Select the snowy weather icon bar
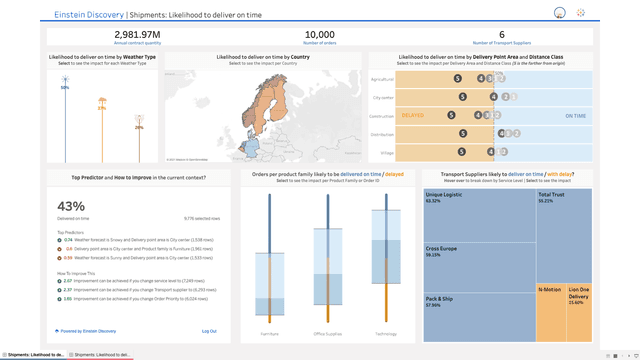This screenshot has width=640, height=360. (x=65, y=119)
